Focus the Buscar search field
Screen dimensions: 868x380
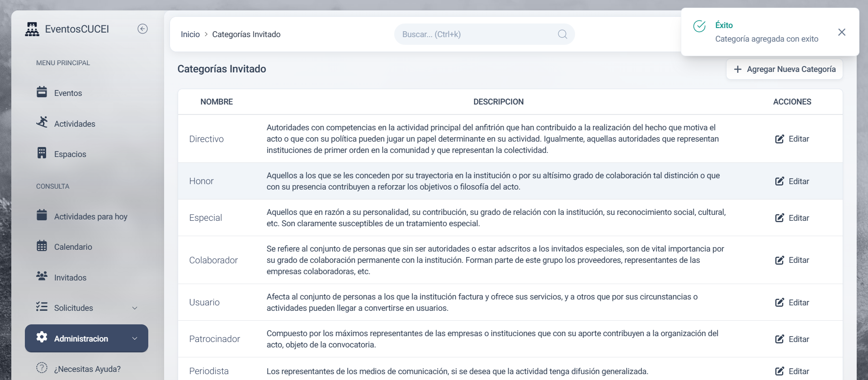tap(484, 34)
